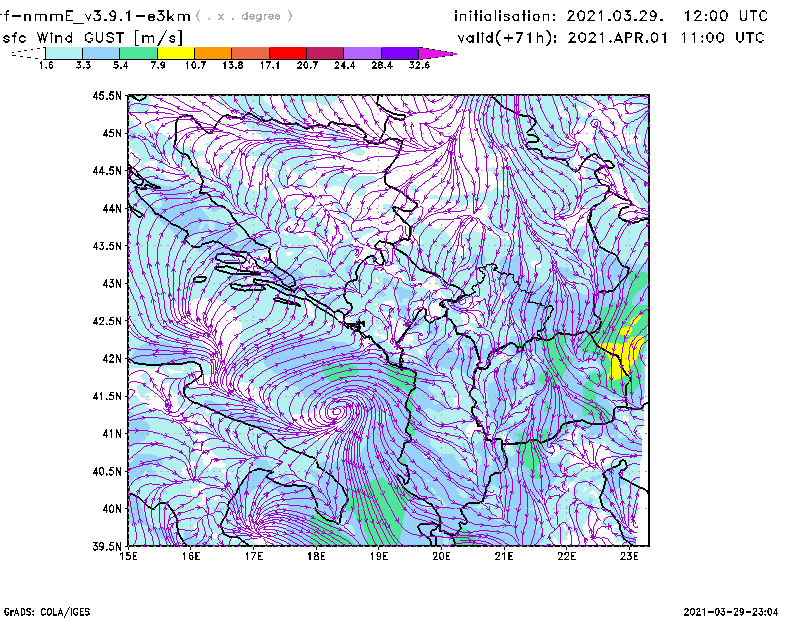Click the 43N latitude label
Image resolution: width=800 pixels, height=618 pixels.
click(x=112, y=283)
